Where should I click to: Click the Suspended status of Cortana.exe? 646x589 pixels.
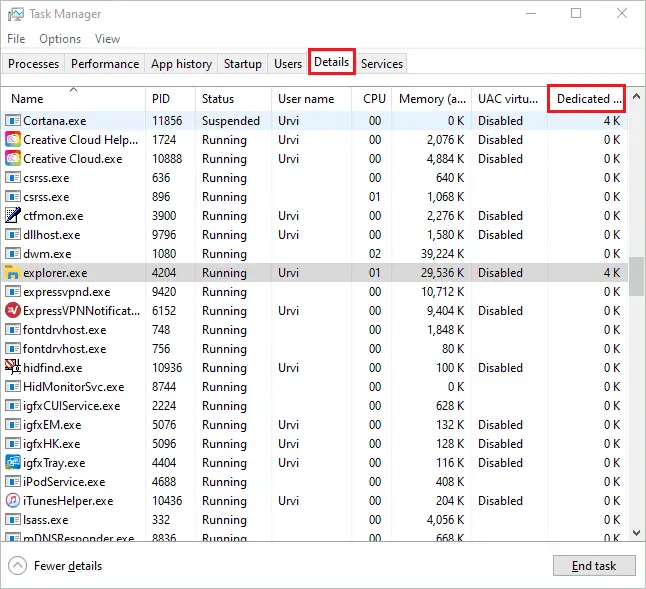click(231, 121)
